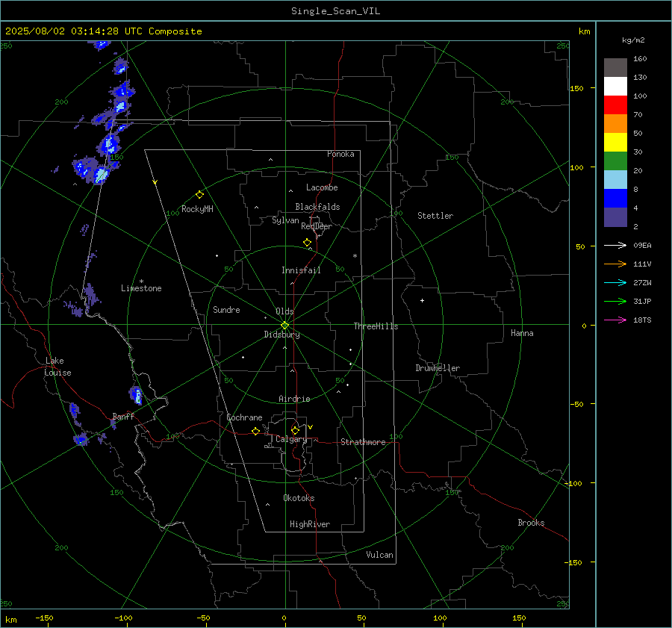Click the Ponoka city label
The image size is (672, 628).
(340, 154)
